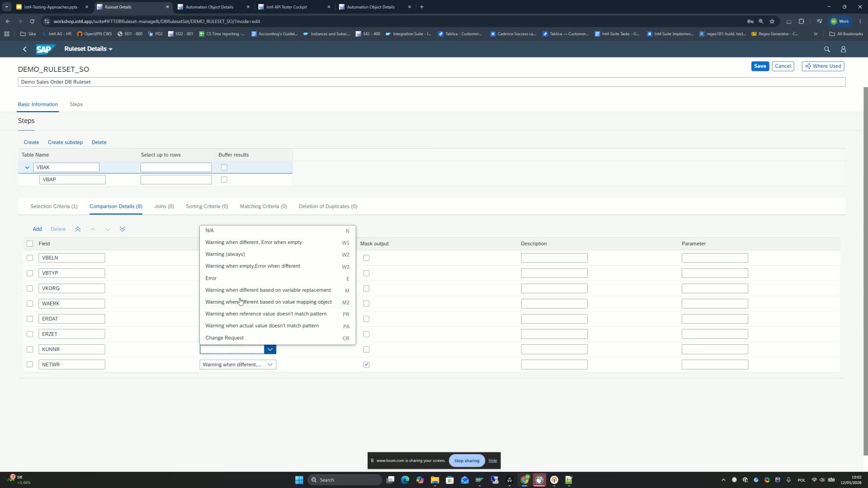The height and width of the screenshot is (488, 868).
Task: Select the VBELN row checkbox
Action: 30,258
